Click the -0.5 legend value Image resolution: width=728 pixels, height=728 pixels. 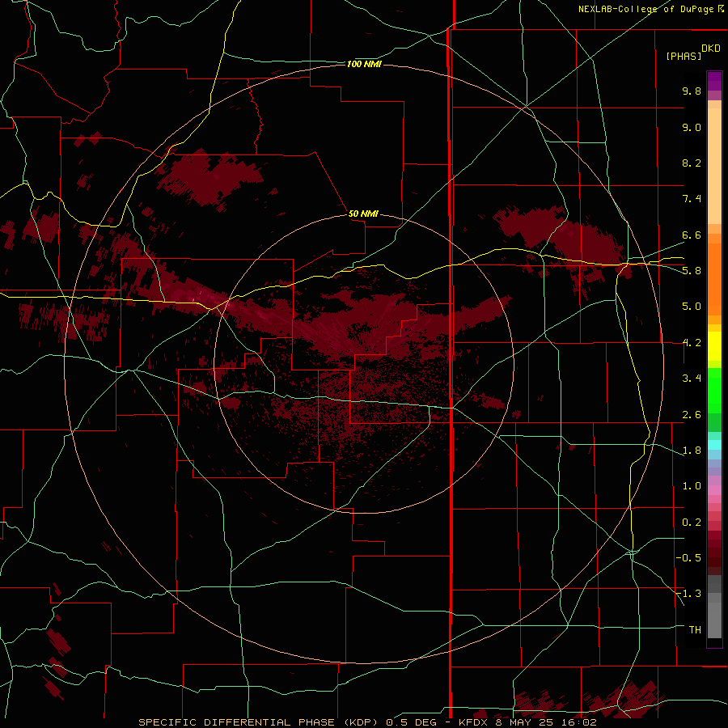[688, 558]
